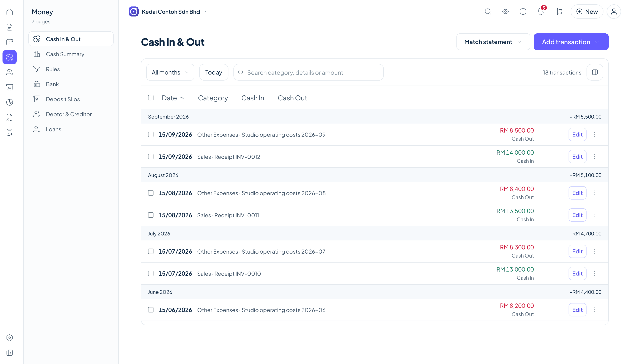This screenshot has height=364, width=631.
Task: Open more options for Studio operating costs 2026-06
Action: (x=595, y=310)
